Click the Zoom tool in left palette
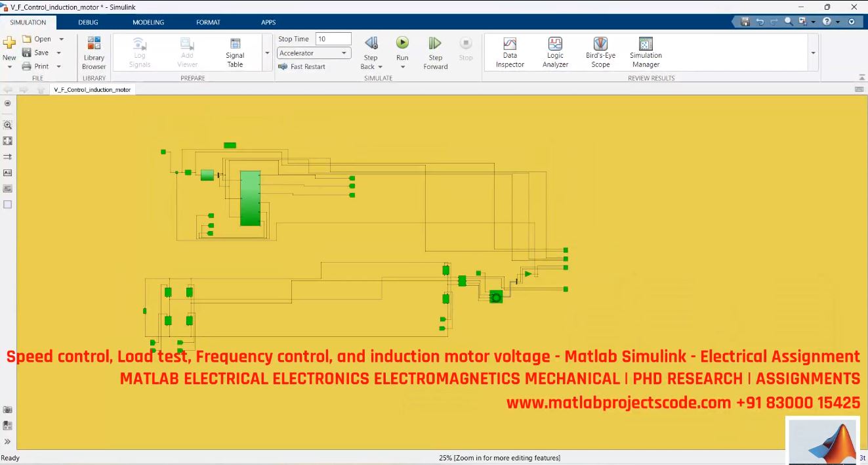Screen dimensions: 868x465 pyautogui.click(x=8, y=124)
